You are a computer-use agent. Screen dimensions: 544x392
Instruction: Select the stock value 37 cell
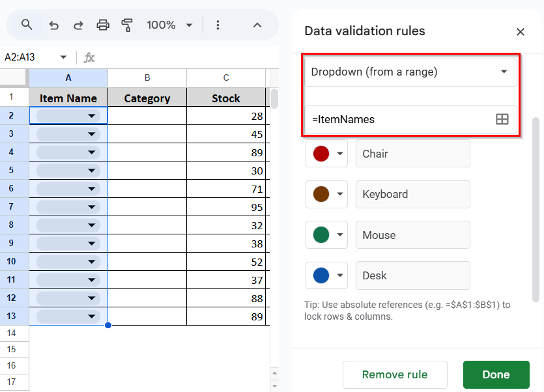226,280
